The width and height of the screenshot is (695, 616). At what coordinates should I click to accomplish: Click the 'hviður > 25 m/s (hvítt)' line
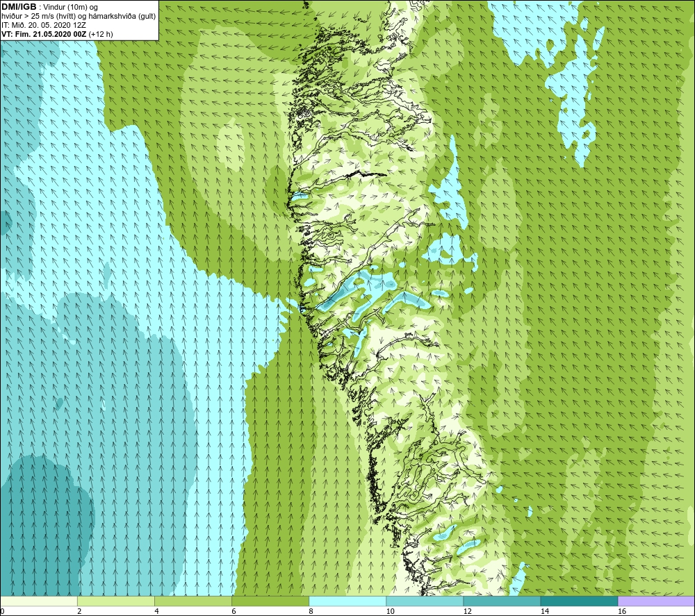point(79,17)
